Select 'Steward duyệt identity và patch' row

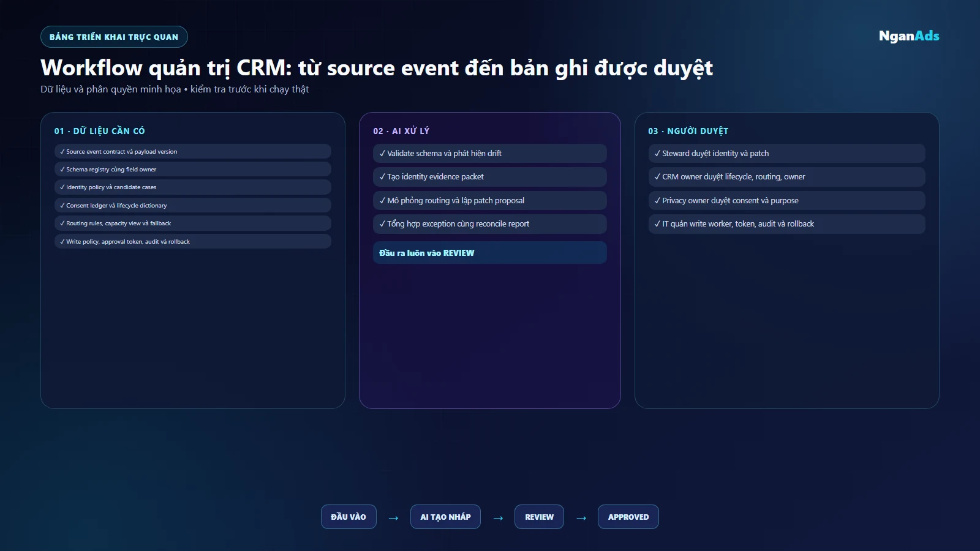tap(787, 154)
